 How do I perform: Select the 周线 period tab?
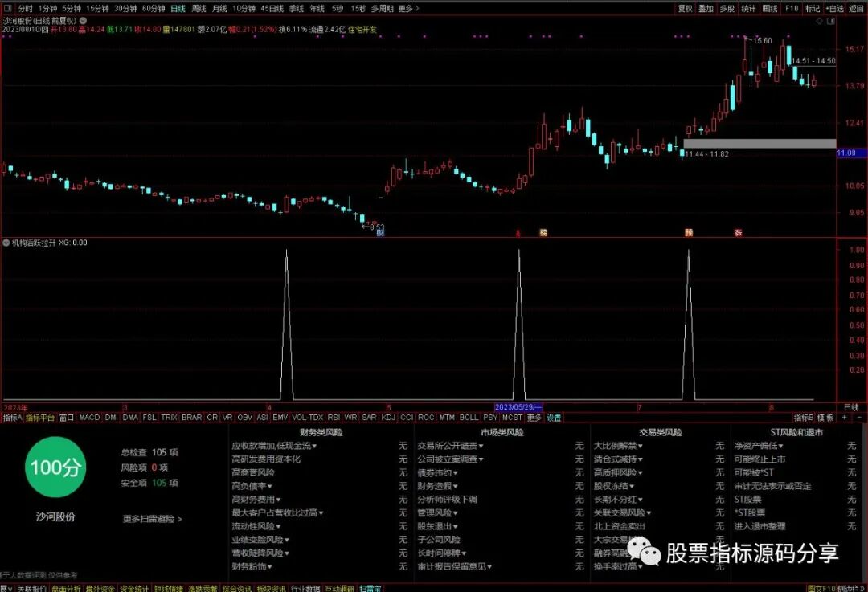(x=199, y=8)
